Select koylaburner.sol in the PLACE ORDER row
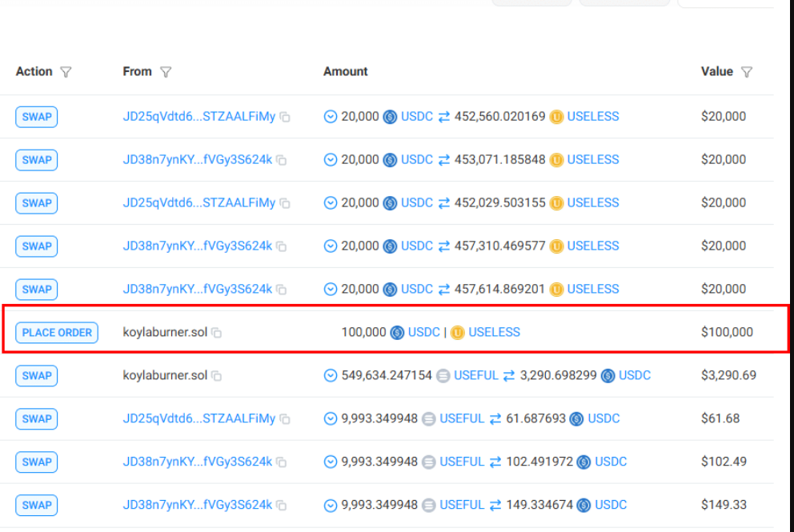Viewport: 794px width, 532px height. click(x=165, y=332)
